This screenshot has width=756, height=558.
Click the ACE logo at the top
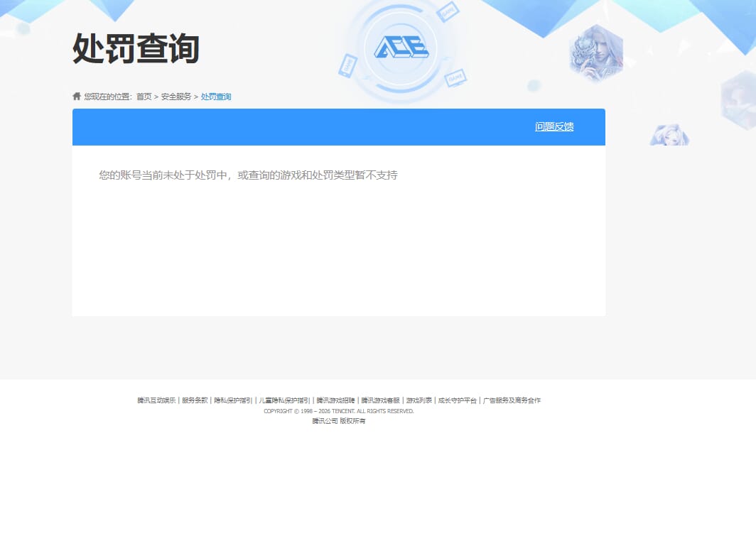(x=402, y=48)
